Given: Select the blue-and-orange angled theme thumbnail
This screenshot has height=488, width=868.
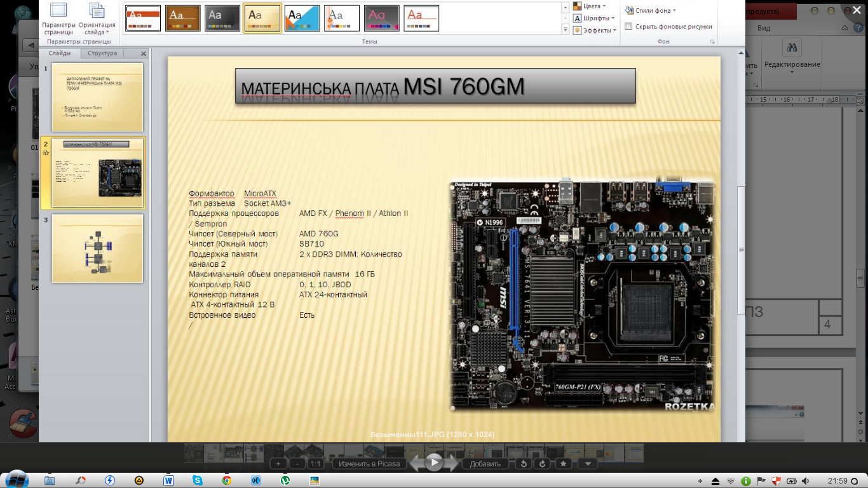Looking at the screenshot, I should pyautogui.click(x=302, y=18).
